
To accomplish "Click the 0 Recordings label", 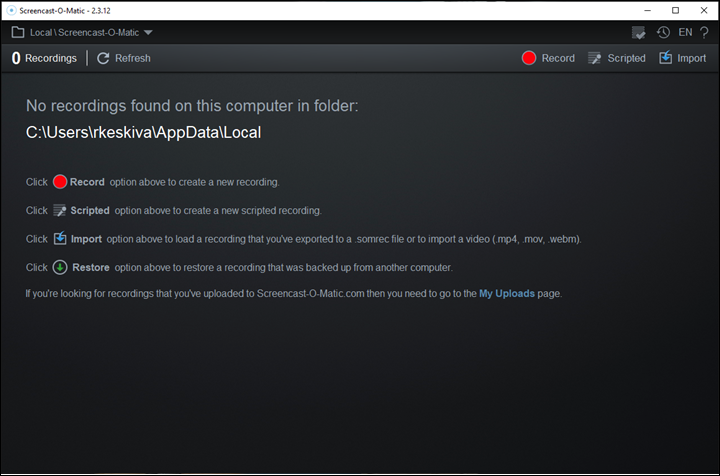I will (44, 58).
